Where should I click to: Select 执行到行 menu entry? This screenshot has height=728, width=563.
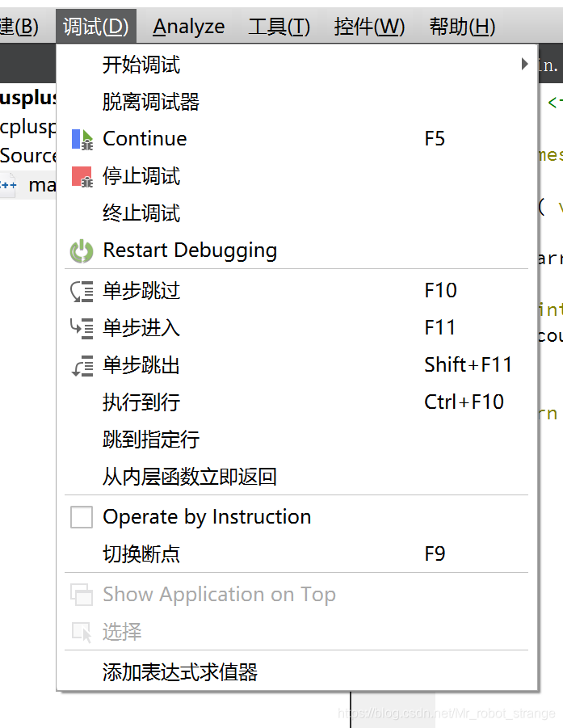click(x=297, y=402)
